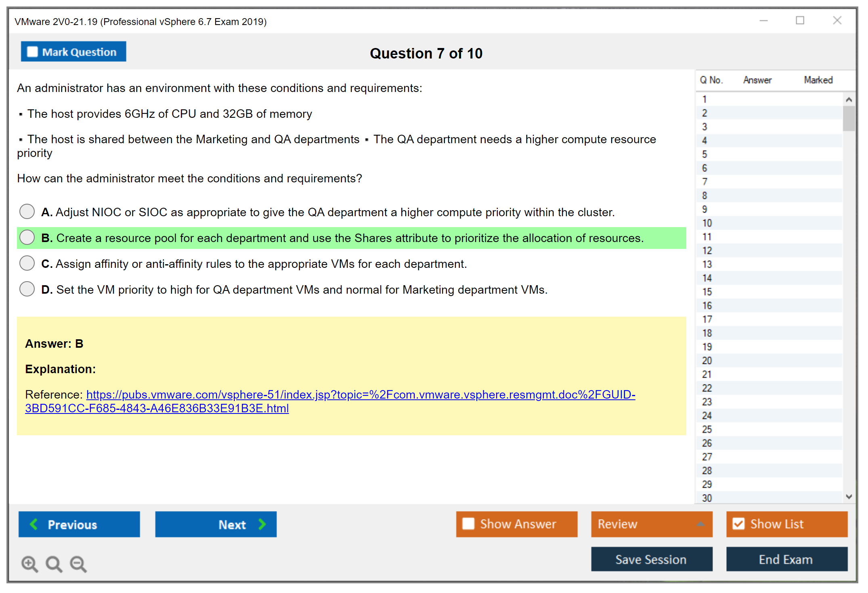
Task: Click the Save Session button
Action: tap(651, 559)
